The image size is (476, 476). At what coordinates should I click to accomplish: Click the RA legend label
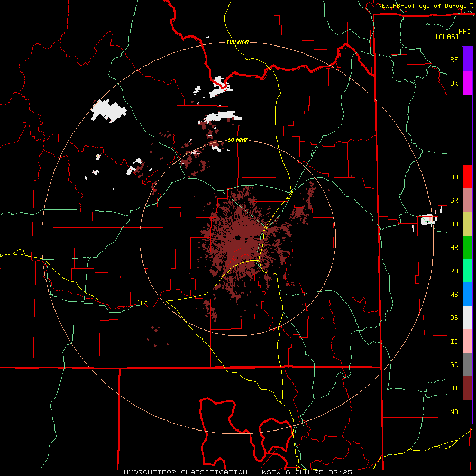tap(454, 271)
